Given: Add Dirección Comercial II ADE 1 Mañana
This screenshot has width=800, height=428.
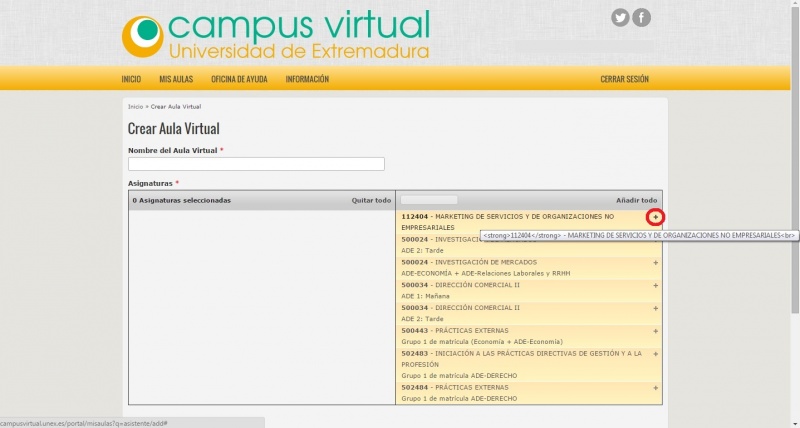Looking at the screenshot, I should coord(656,285).
